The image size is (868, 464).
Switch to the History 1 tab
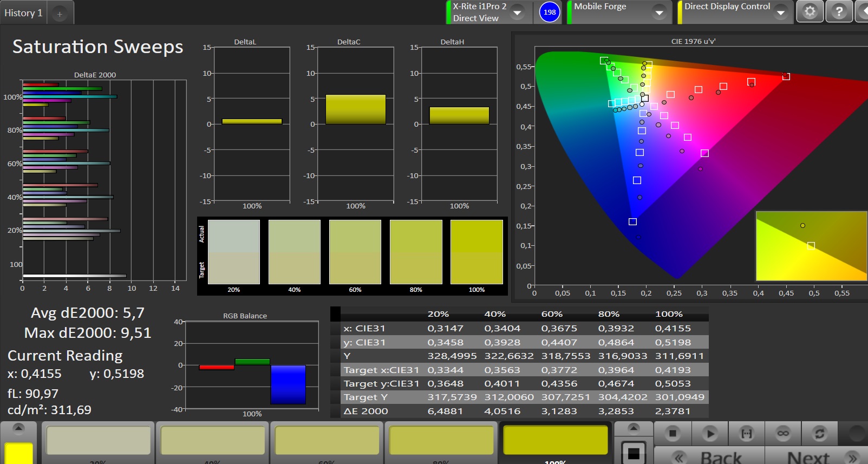(23, 13)
